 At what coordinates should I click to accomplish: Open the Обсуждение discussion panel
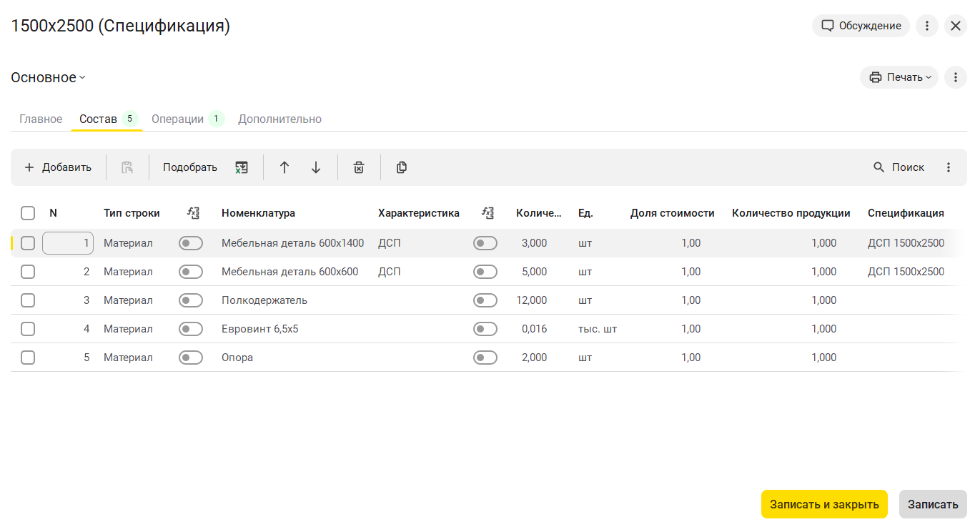pos(861,26)
